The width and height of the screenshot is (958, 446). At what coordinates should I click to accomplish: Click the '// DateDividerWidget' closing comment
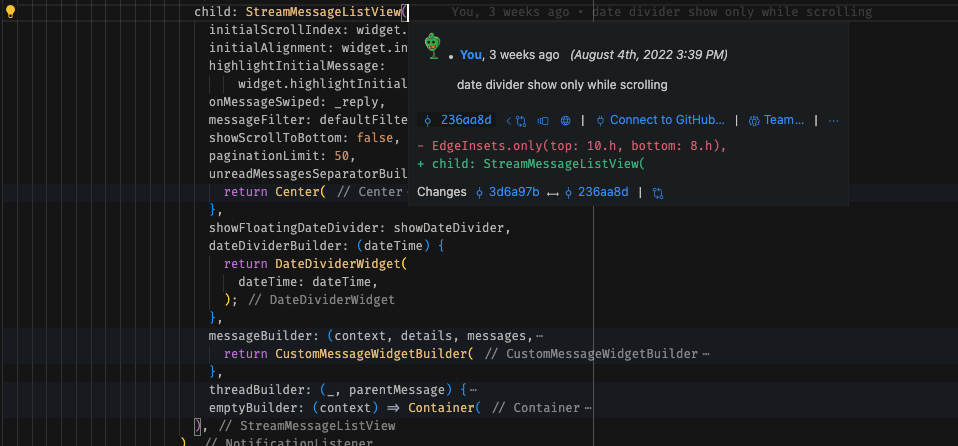click(322, 300)
